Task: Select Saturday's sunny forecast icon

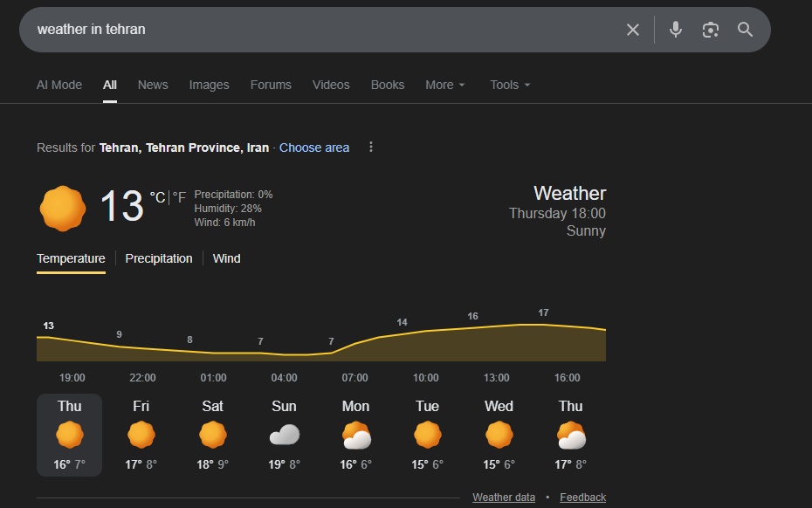Action: tap(213, 435)
